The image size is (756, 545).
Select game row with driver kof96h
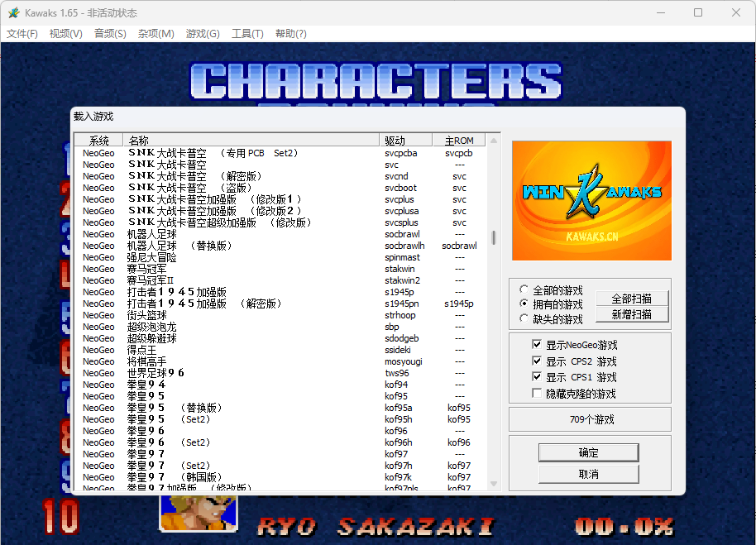pyautogui.click(x=280, y=442)
